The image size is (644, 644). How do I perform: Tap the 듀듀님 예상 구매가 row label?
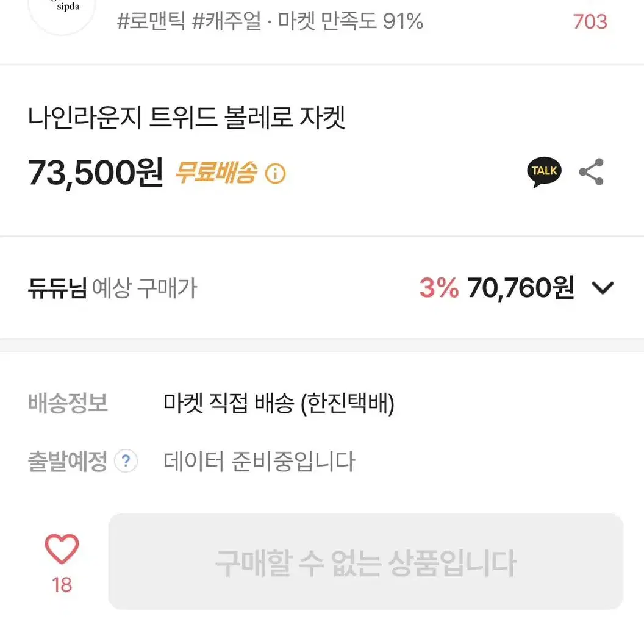pyautogui.click(x=113, y=288)
